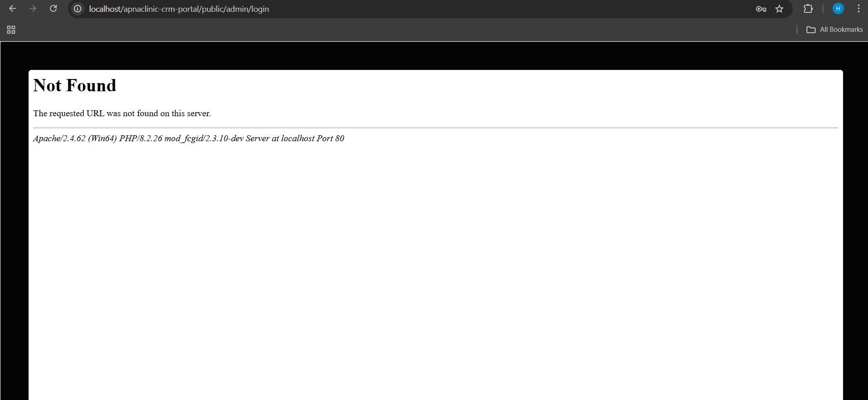Click the "requested URL was not found" message
Image resolution: width=868 pixels, height=400 pixels.
pyautogui.click(x=122, y=114)
